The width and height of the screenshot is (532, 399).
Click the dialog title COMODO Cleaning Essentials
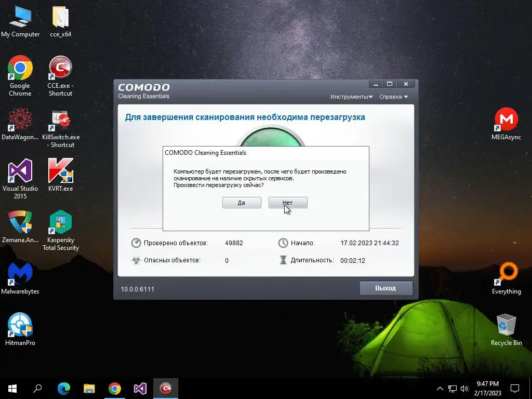(x=206, y=153)
